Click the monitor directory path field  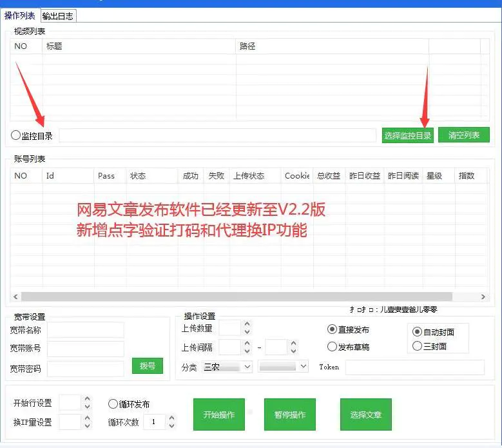tap(217, 135)
